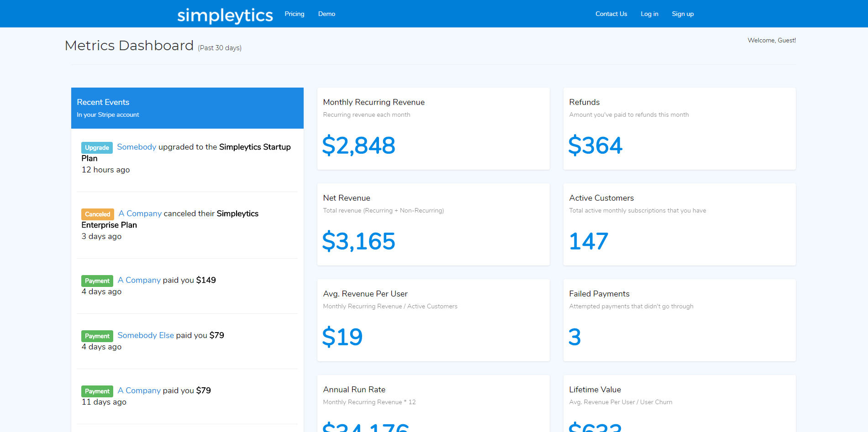Click the simpleytics logo in the navbar

(225, 14)
